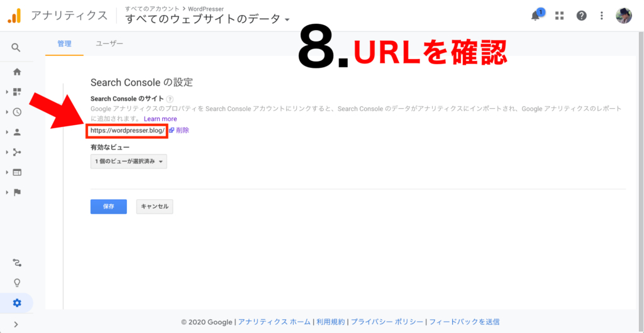The width and height of the screenshot is (644, 333).
Task: Click the キャンセル button
Action: pos(155,207)
